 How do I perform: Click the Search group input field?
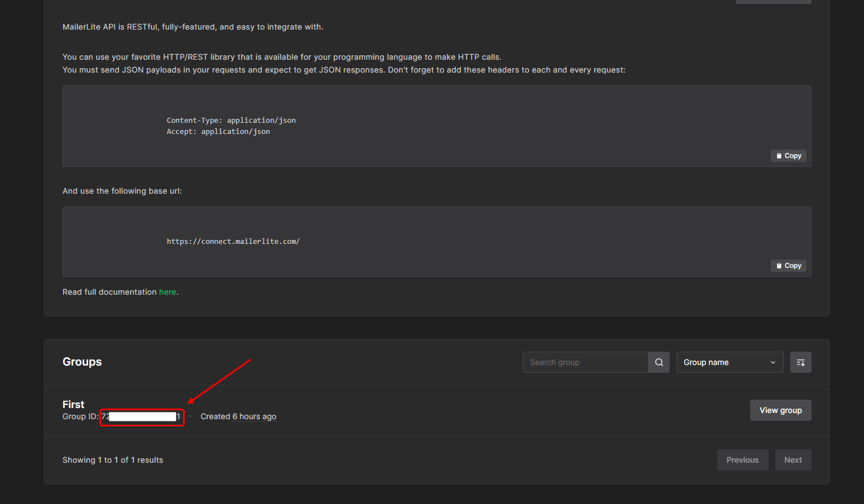coord(585,362)
